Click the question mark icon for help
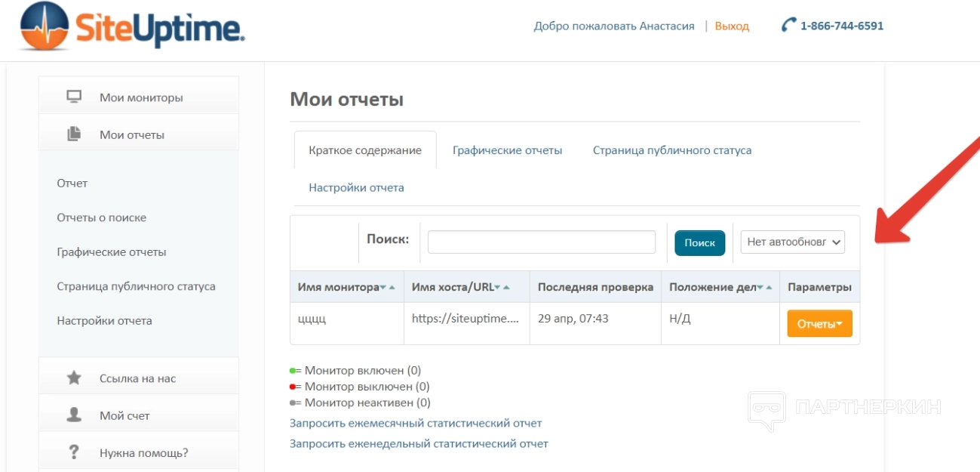This screenshot has width=980, height=472. point(74,452)
